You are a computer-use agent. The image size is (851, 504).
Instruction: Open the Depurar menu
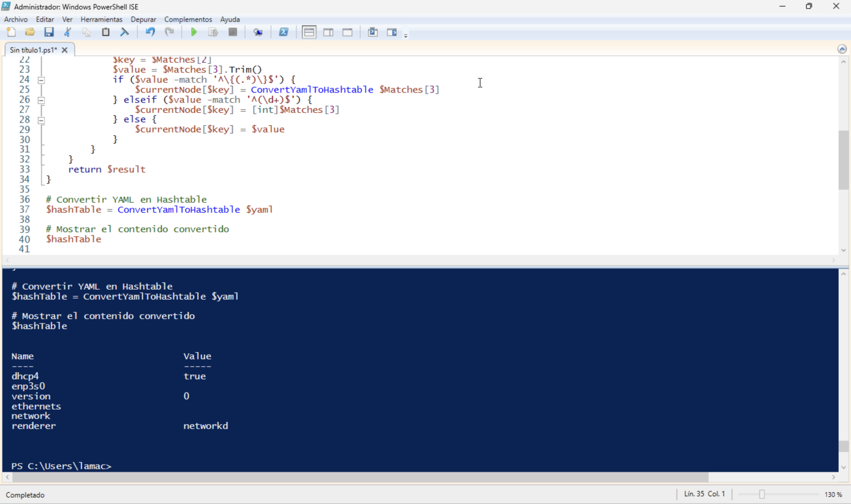point(143,19)
